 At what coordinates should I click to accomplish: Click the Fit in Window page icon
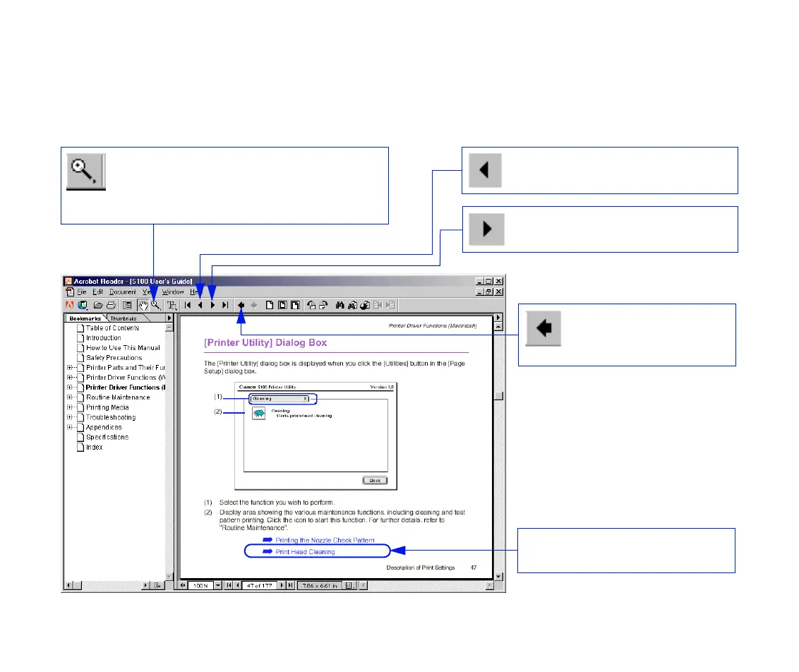(282, 305)
